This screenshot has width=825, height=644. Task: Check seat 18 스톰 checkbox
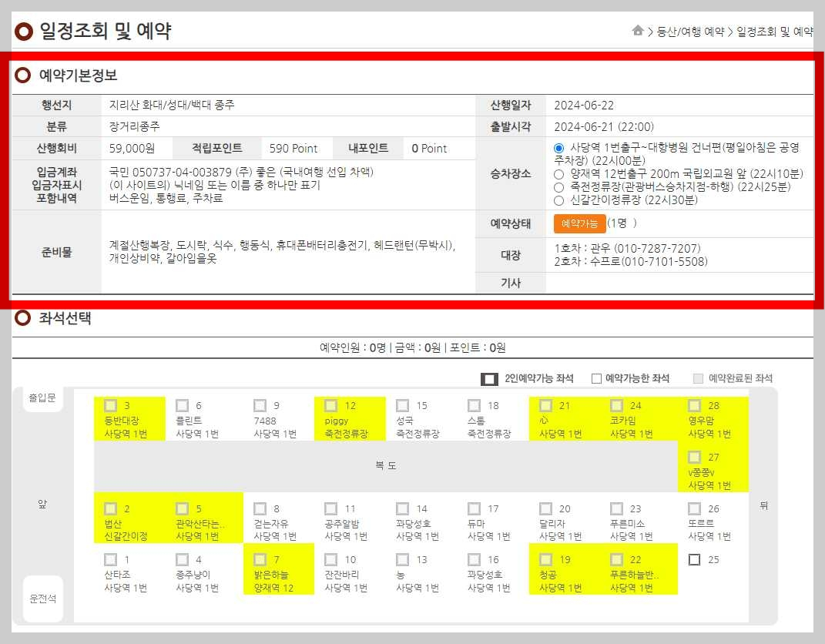(474, 405)
